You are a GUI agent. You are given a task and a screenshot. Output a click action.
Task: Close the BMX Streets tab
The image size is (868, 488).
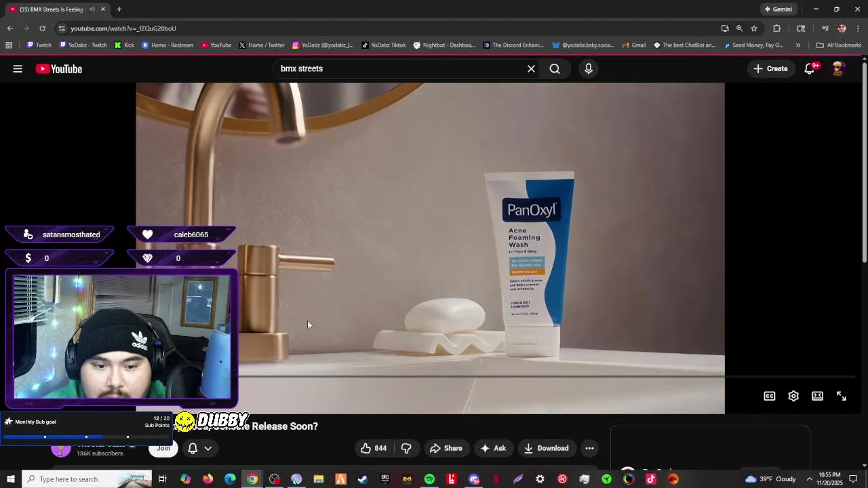point(103,9)
